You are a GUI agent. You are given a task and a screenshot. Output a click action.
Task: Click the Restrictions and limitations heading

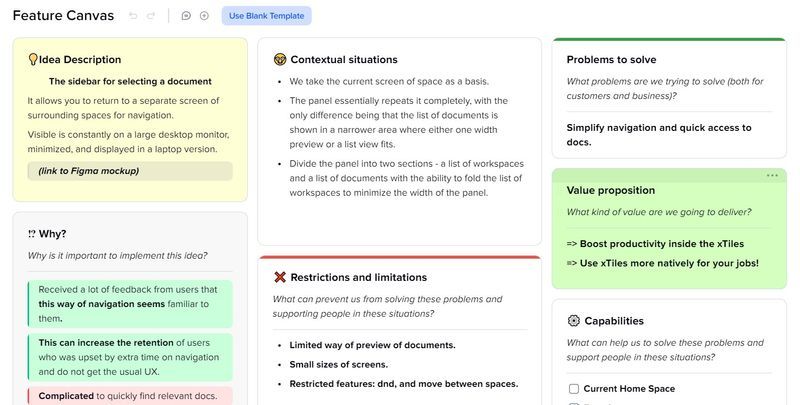358,277
